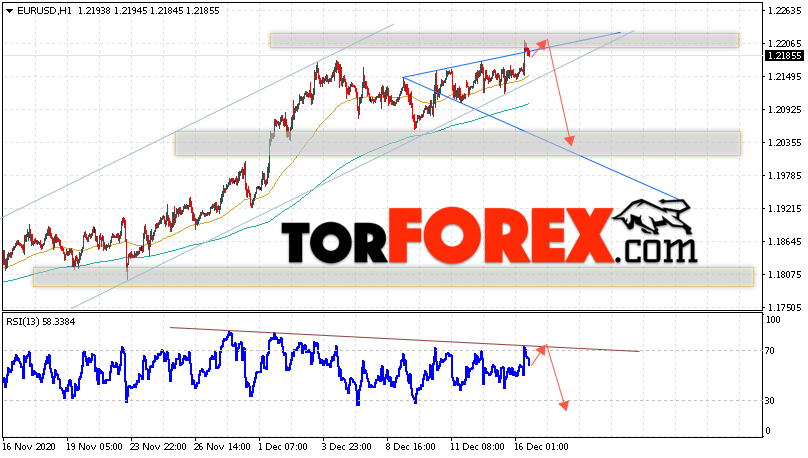Select price axis value 1.19215

coord(784,209)
